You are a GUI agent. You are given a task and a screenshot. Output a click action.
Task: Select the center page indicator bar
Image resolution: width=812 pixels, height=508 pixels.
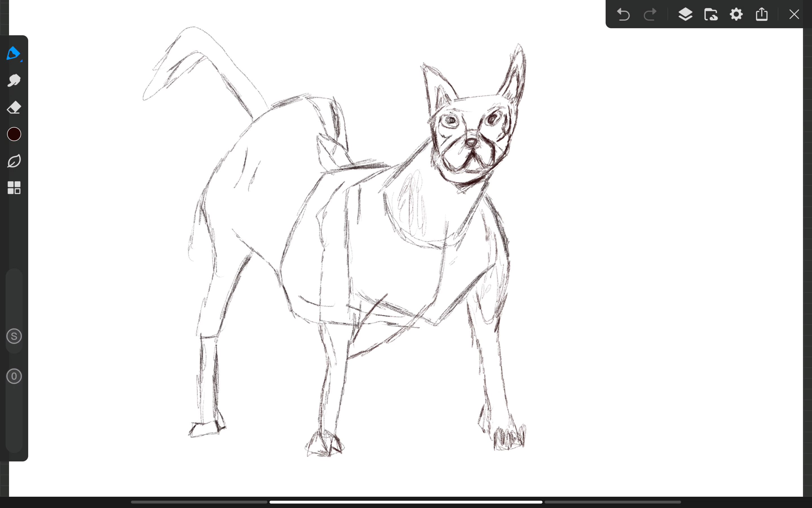(406, 502)
